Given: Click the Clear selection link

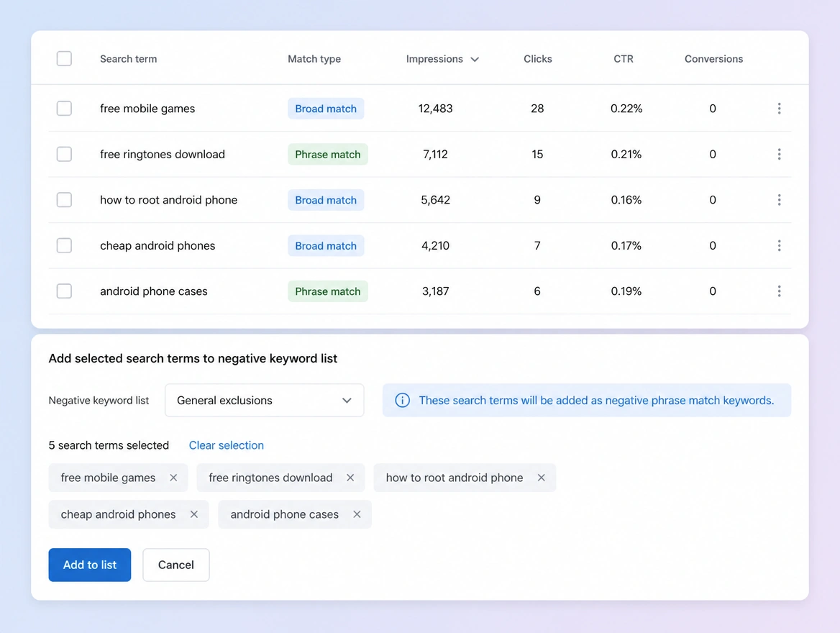Looking at the screenshot, I should [x=226, y=445].
